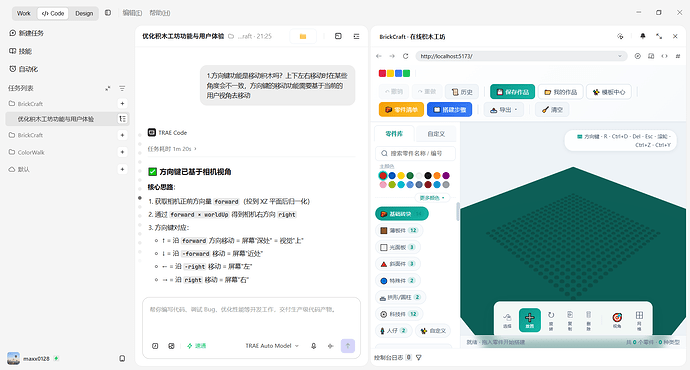Open the yellow folder button in the chat header
Screen dimensions: 690x370
303,37
